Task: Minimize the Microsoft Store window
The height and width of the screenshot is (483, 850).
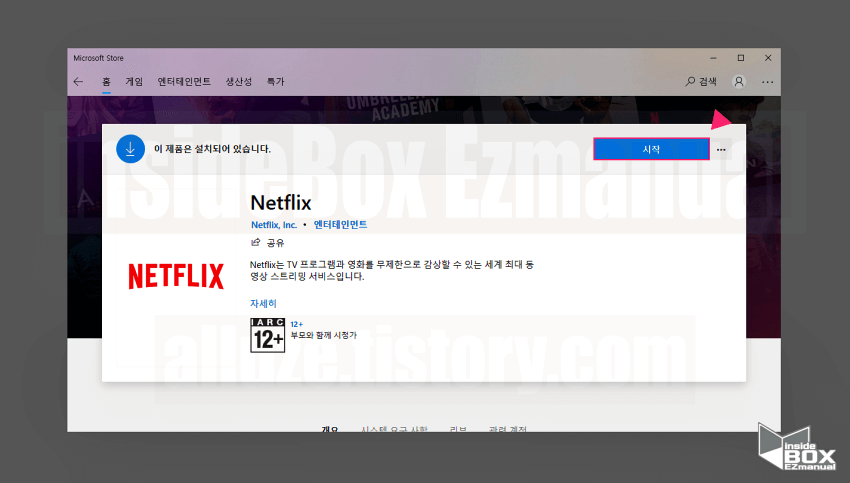Action: click(713, 58)
